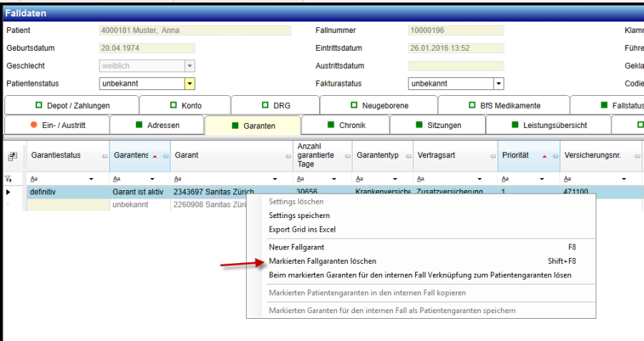Image resolution: width=644 pixels, height=341 pixels.
Task: Select the Garanten tab
Action: [253, 126]
